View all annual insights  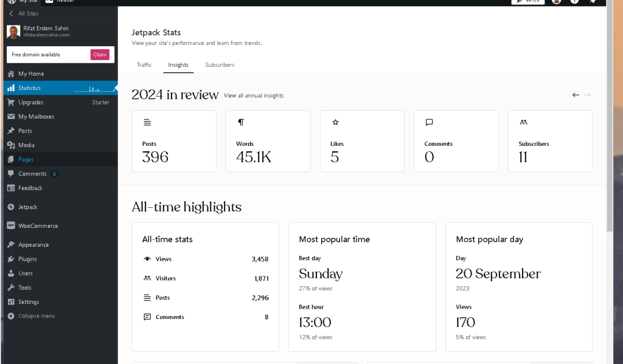254,95
